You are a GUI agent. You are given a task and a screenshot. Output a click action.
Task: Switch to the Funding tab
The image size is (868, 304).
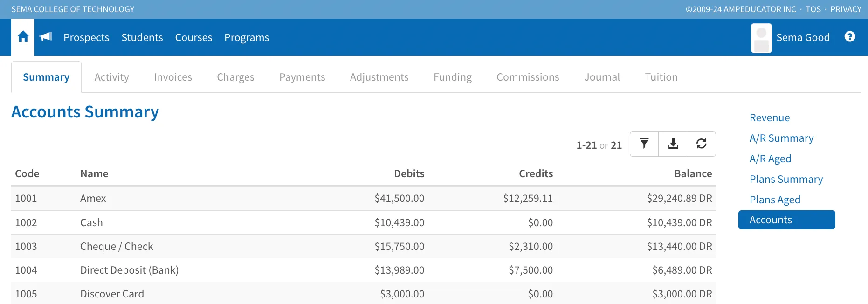(453, 77)
